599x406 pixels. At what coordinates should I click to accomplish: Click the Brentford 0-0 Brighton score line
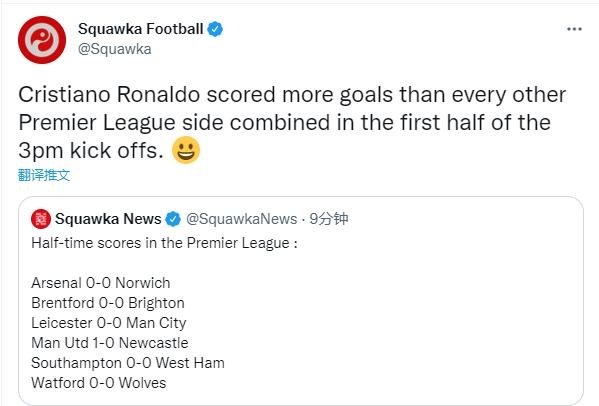(108, 303)
